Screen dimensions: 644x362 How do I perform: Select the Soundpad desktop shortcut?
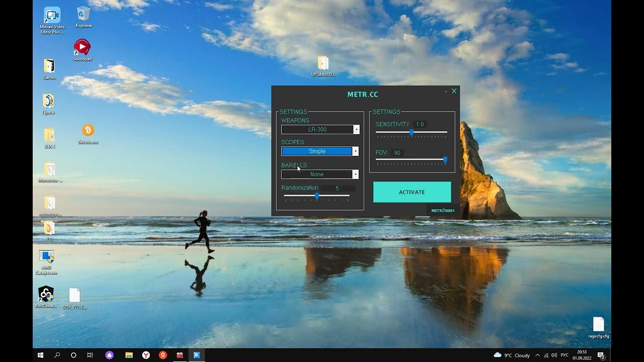click(82, 50)
